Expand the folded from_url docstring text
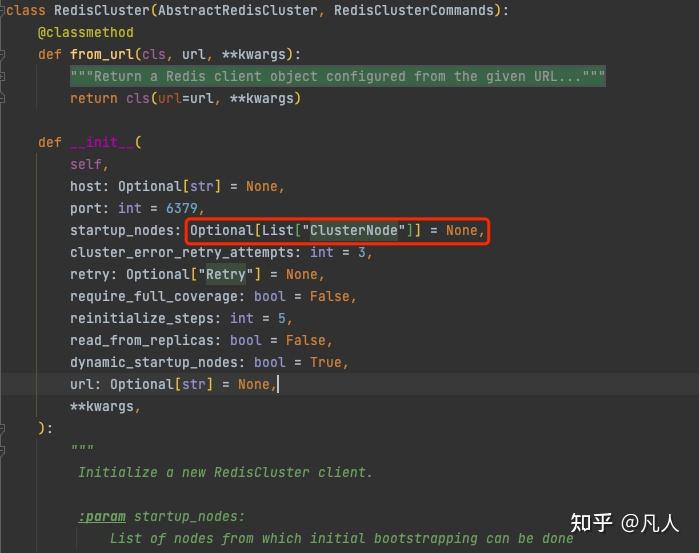Image resolution: width=699 pixels, height=553 pixels. pyautogui.click(x=337, y=76)
